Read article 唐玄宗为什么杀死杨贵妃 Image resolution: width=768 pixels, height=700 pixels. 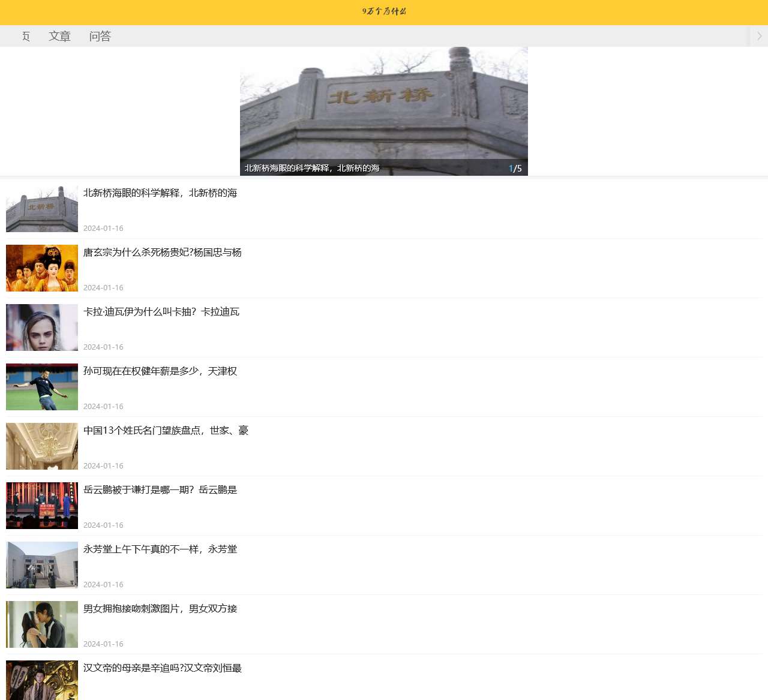click(x=163, y=253)
